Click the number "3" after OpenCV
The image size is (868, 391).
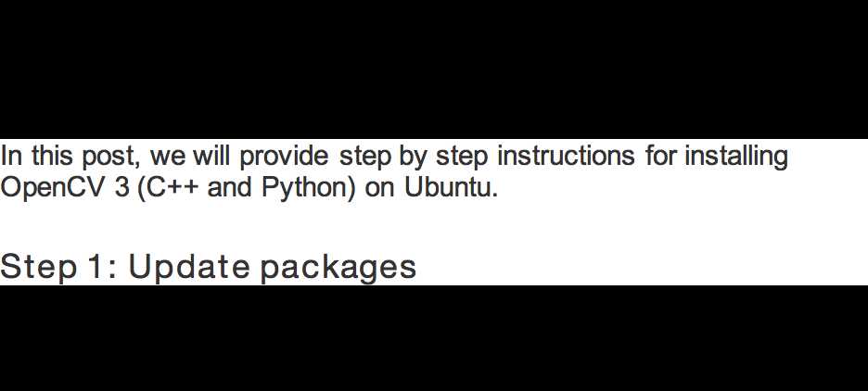pyautogui.click(x=121, y=187)
